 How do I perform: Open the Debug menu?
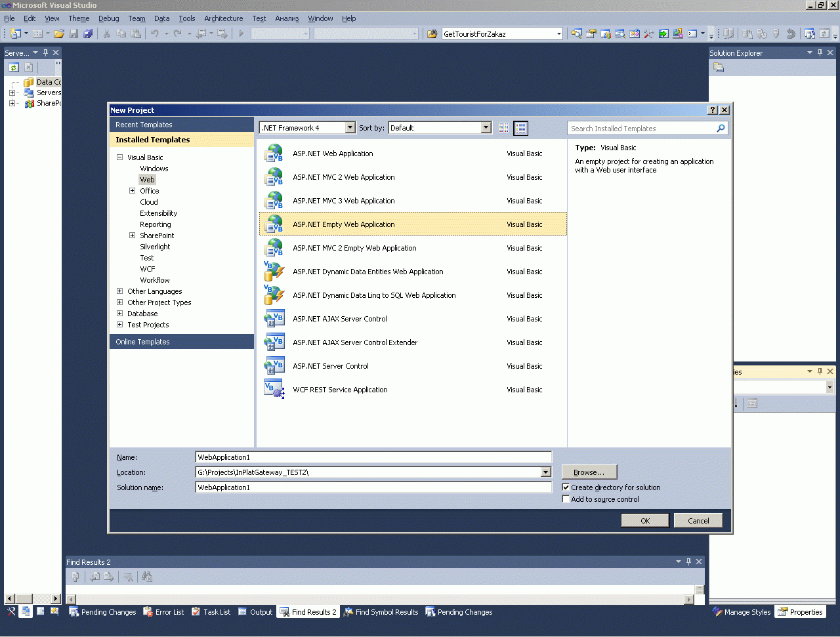pos(109,18)
